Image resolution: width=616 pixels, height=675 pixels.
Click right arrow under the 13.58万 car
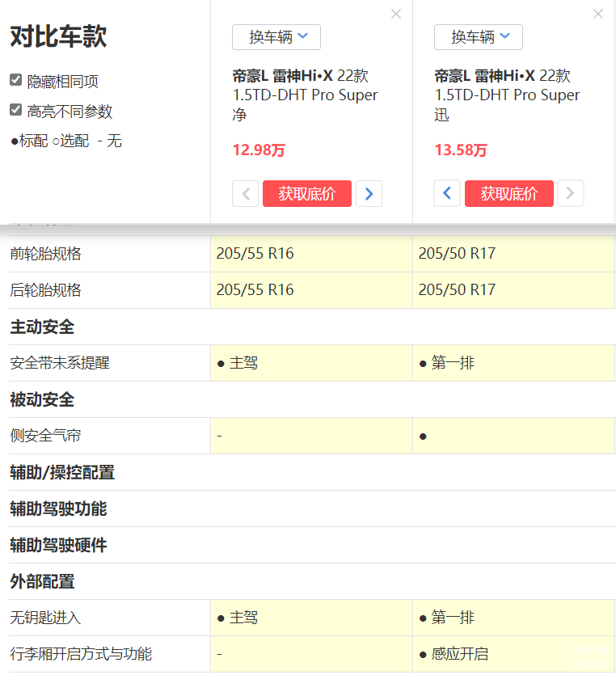571,194
